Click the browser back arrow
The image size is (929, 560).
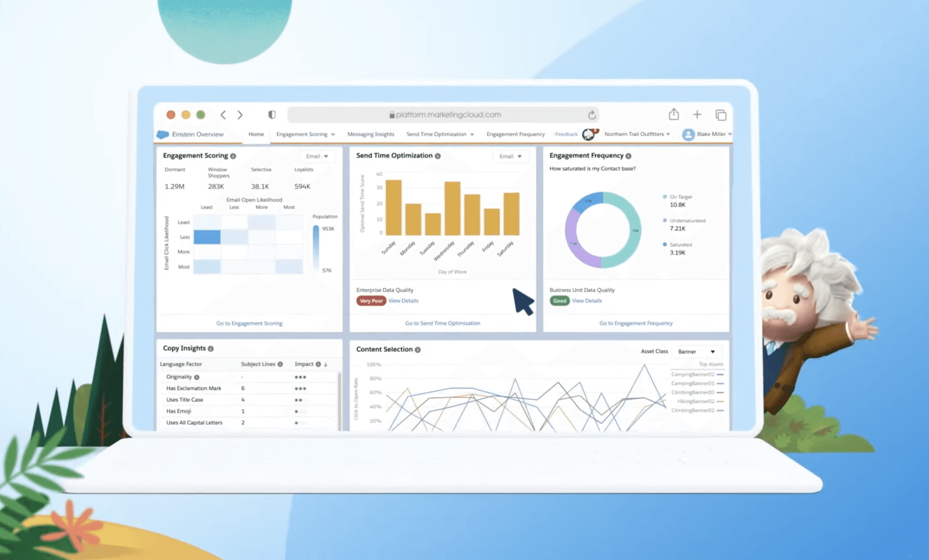(x=223, y=115)
